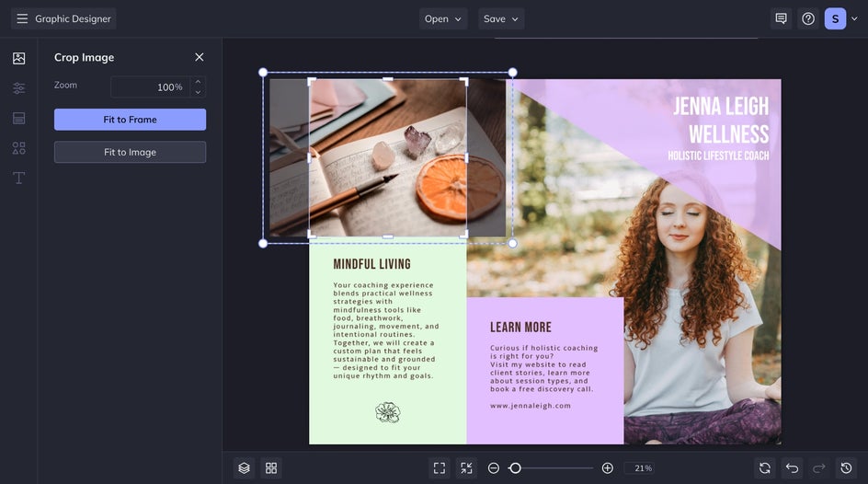Open the Templates sidebar icon
Image resolution: width=868 pixels, height=484 pixels.
18,118
